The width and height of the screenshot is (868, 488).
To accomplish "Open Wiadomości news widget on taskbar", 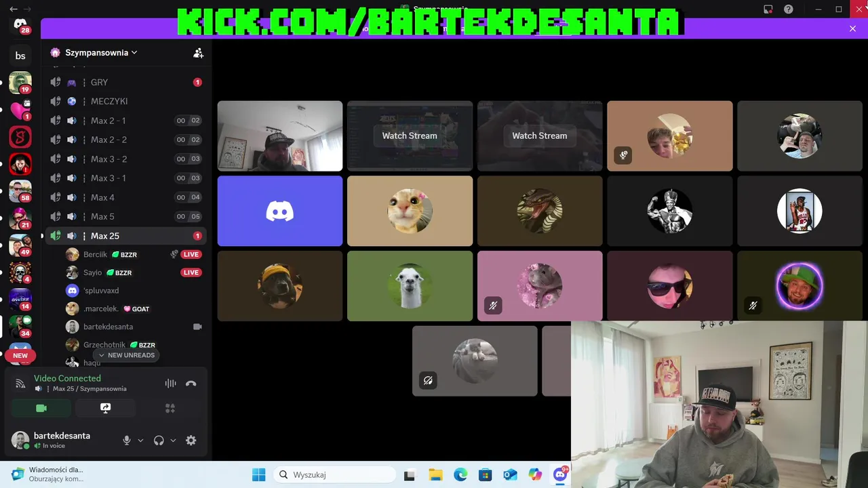I will pos(47,474).
